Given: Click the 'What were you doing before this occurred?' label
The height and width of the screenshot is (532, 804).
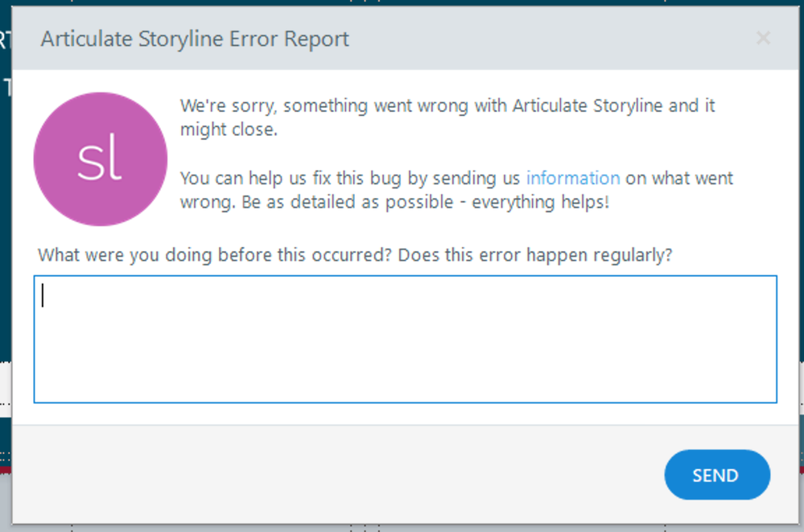Looking at the screenshot, I should (215, 255).
